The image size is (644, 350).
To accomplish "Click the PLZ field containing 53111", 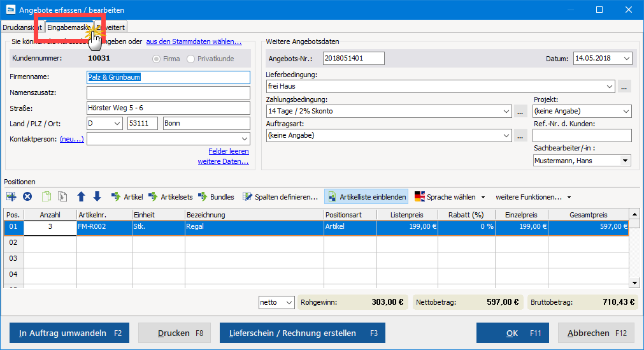I will [143, 124].
